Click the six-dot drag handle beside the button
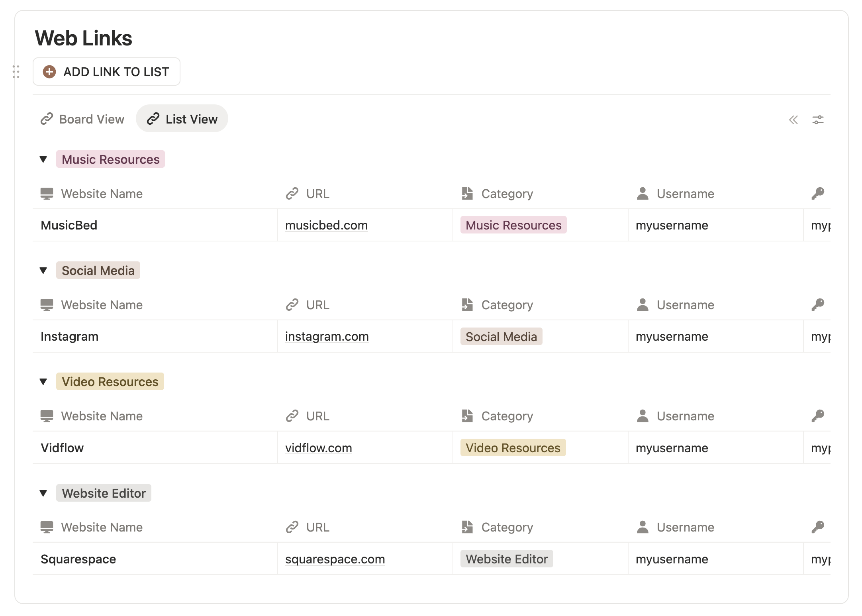The width and height of the screenshot is (862, 616). (16, 72)
